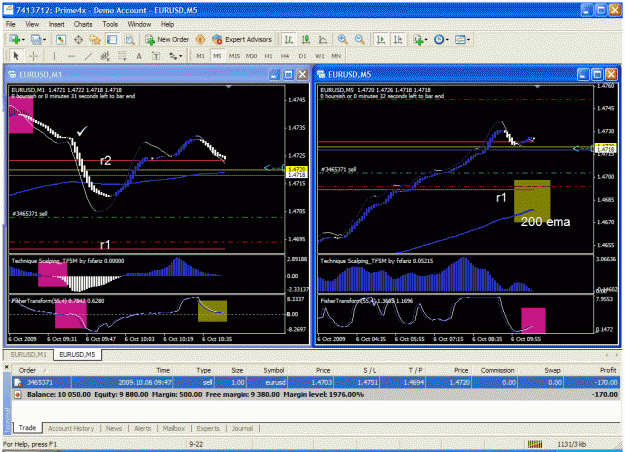This screenshot has height=452, width=625.
Task: Expand the Indicators dropdown arrow
Action: point(426,40)
